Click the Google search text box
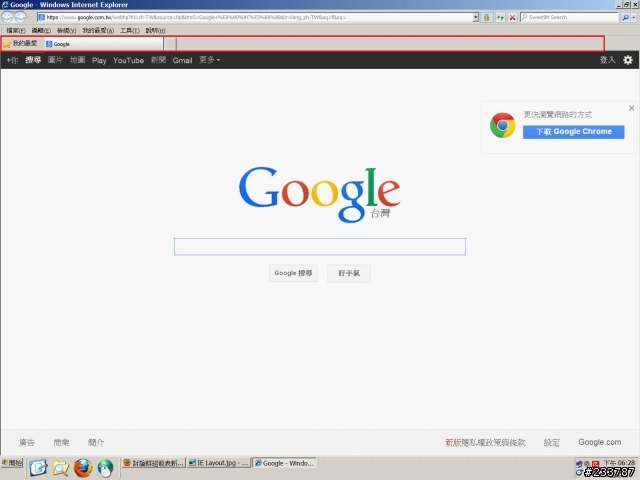Viewport: 640px width, 480px height. coord(320,247)
